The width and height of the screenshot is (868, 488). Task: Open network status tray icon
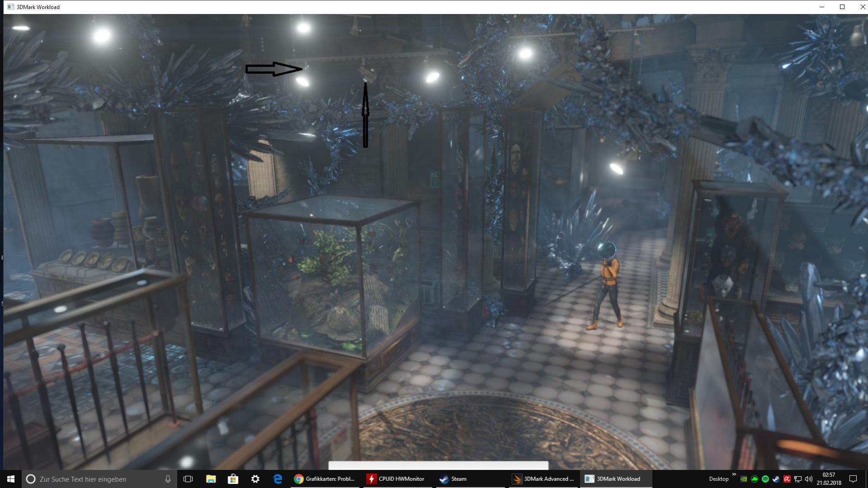tap(798, 479)
